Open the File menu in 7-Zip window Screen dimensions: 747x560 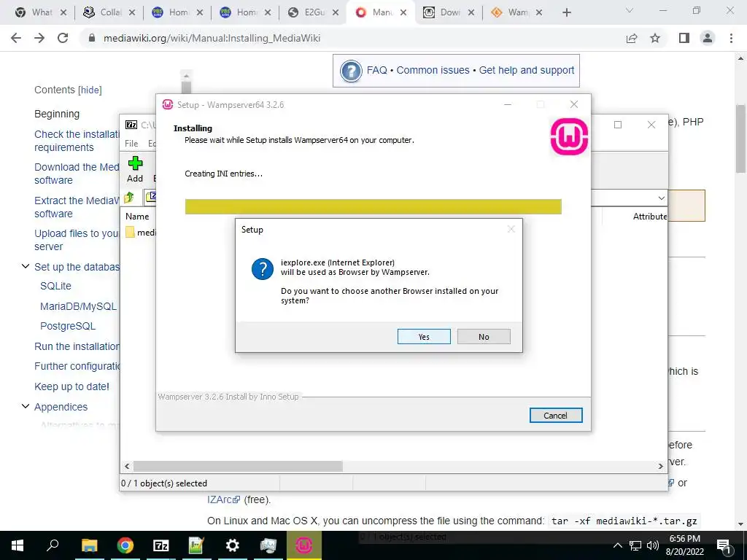click(x=131, y=144)
